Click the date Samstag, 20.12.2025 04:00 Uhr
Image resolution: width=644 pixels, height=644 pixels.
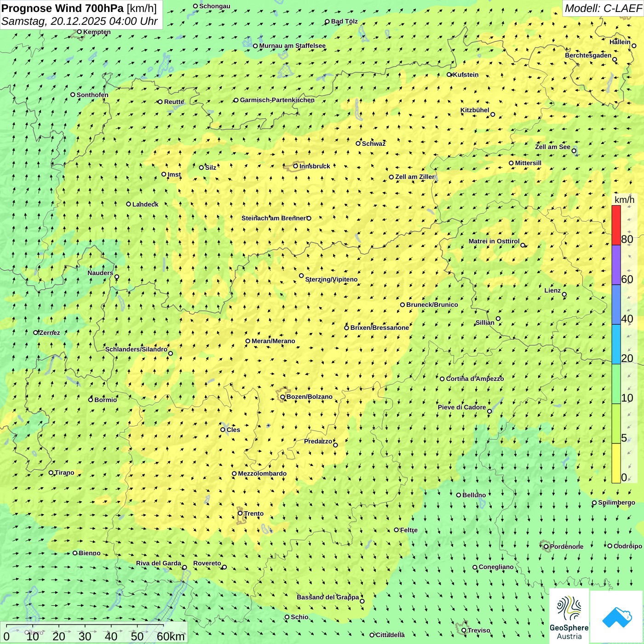[x=80, y=21]
